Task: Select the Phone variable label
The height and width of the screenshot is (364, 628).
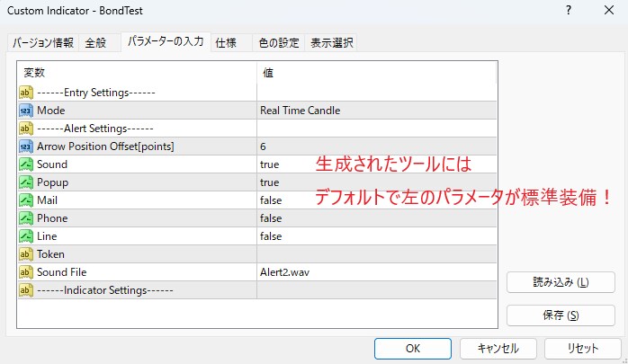Action: pos(52,218)
